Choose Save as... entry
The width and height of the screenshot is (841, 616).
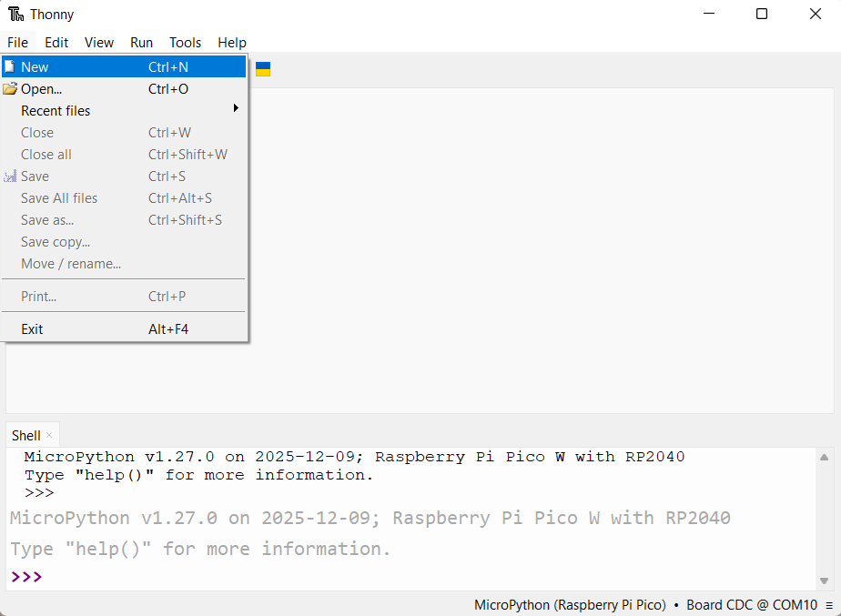coord(124,220)
